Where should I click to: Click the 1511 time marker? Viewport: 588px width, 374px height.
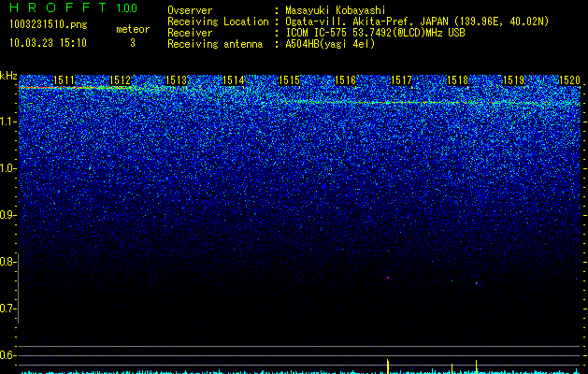coord(65,80)
